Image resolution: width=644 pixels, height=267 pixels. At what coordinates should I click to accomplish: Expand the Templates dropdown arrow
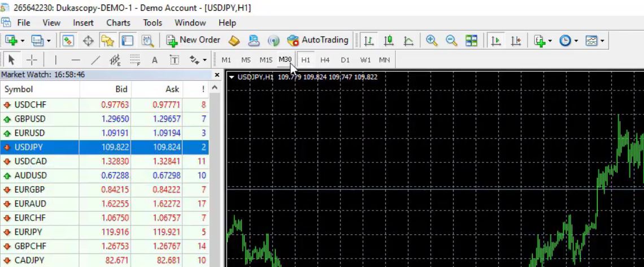(602, 41)
